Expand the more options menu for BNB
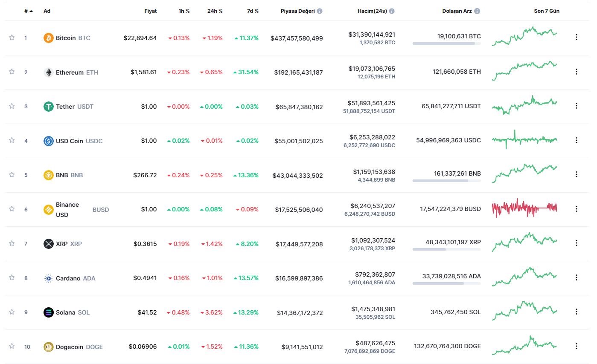The image size is (597, 364). (577, 174)
